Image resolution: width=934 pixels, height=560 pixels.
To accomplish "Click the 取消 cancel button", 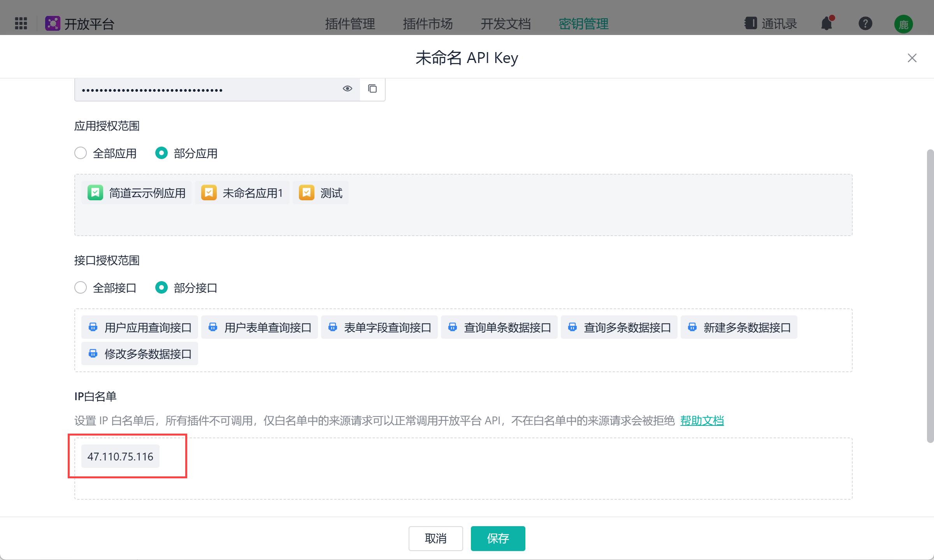I will click(x=435, y=538).
